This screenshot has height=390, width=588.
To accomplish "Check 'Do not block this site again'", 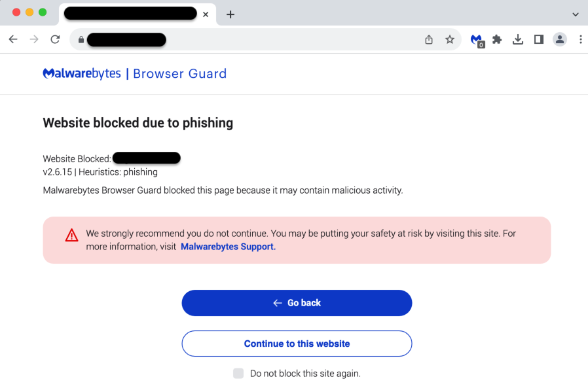I will [x=238, y=373].
